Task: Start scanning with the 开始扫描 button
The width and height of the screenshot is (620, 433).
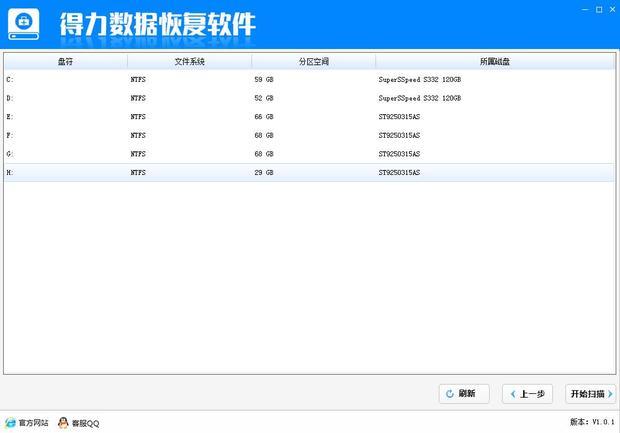Action: 589,394
